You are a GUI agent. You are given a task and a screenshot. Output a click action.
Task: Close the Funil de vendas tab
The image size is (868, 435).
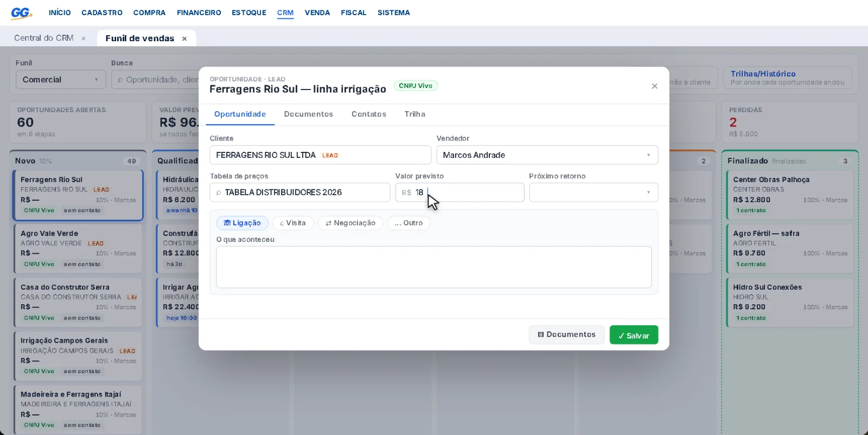pos(184,39)
